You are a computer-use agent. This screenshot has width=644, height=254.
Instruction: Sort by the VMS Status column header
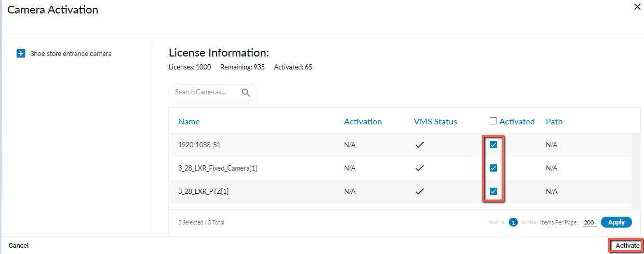click(x=435, y=121)
